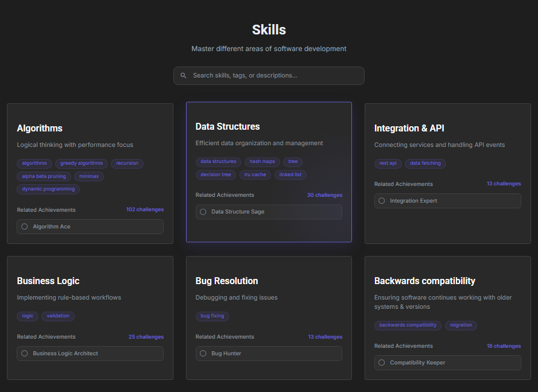Image resolution: width=538 pixels, height=392 pixels.
Task: Select the Bug Hunter circle icon
Action: coord(203,354)
